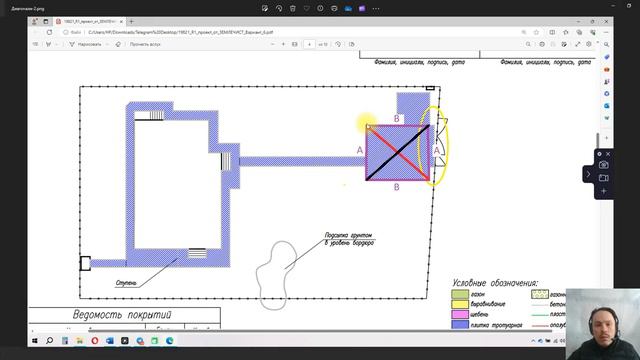Click the PDF page number field

tap(309, 44)
